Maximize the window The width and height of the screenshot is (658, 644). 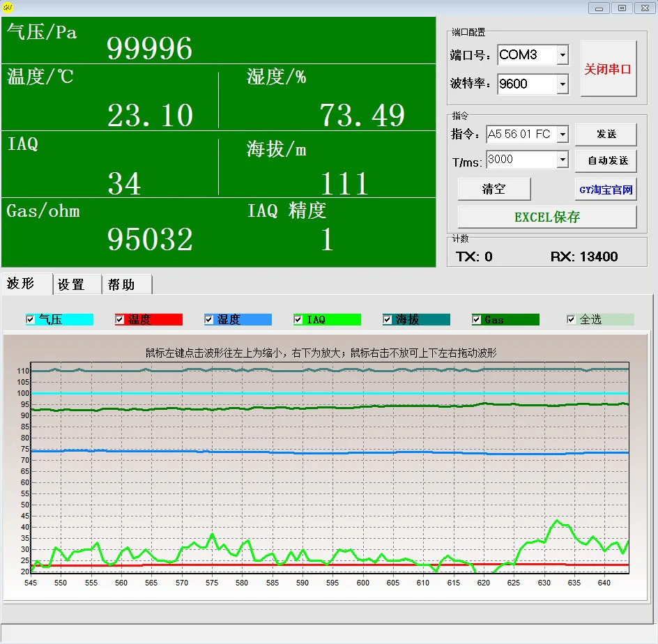coord(622,8)
